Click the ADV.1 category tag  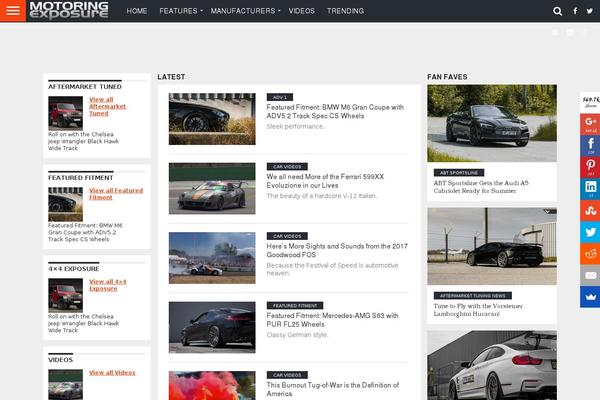(x=280, y=97)
